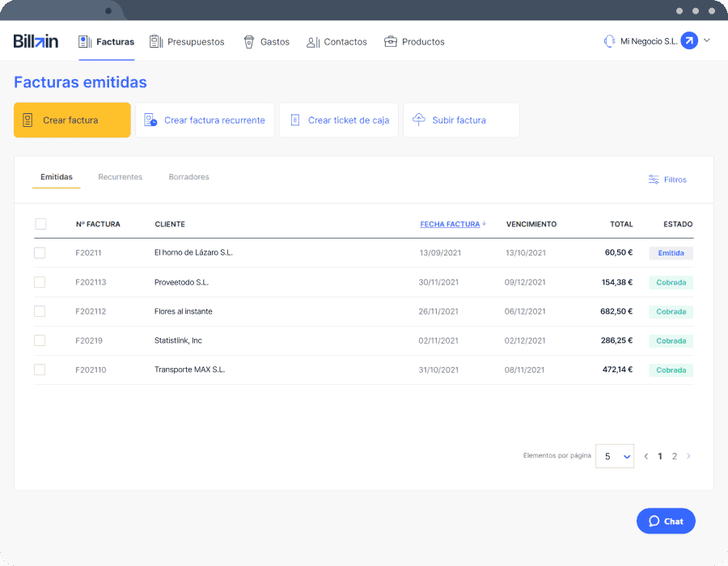
Task: Click the Nº Factura column header
Action: click(98, 224)
